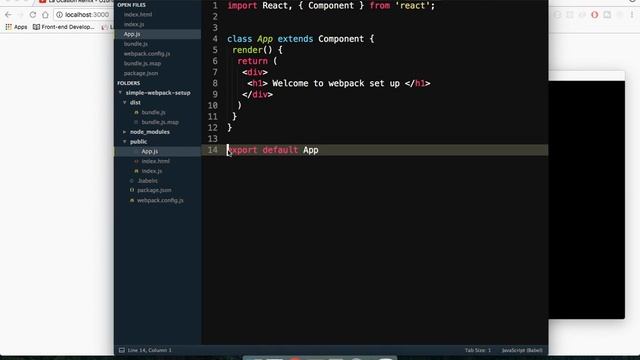The image size is (640, 360).
Task: Click line number 1 in gutter
Action: coord(215,6)
